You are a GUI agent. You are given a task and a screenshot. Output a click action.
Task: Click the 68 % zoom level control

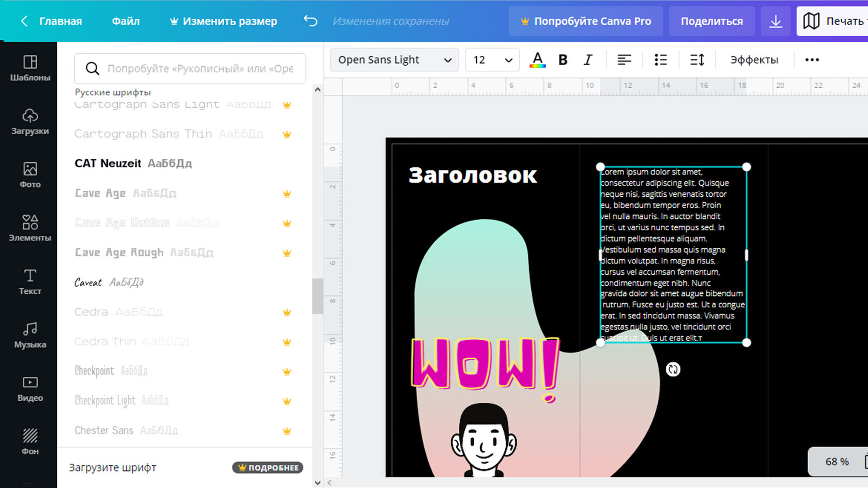(837, 461)
